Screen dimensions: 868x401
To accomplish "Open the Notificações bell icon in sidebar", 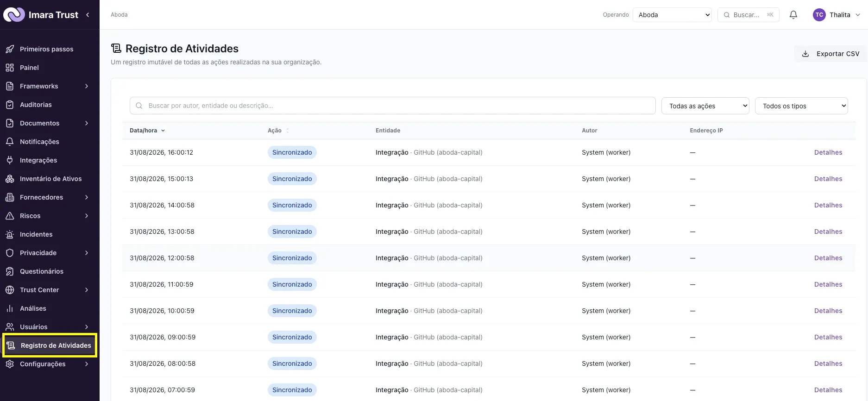I will [10, 142].
